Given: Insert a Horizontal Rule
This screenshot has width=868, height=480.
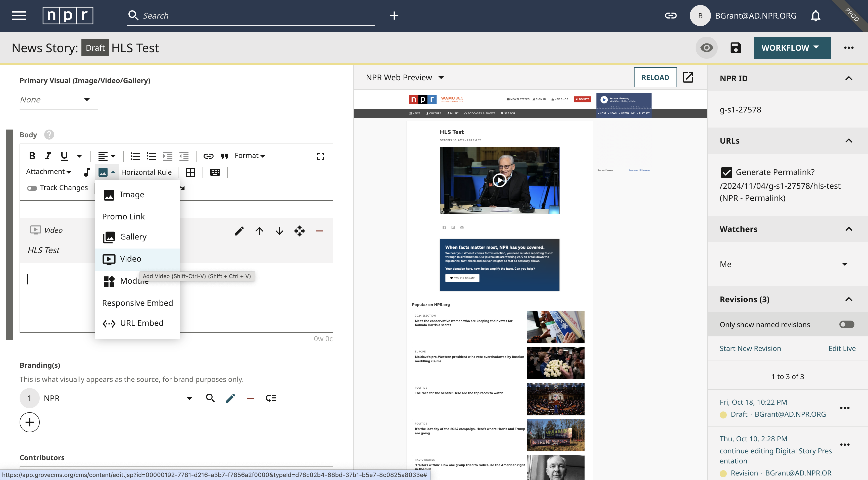Looking at the screenshot, I should [146, 172].
